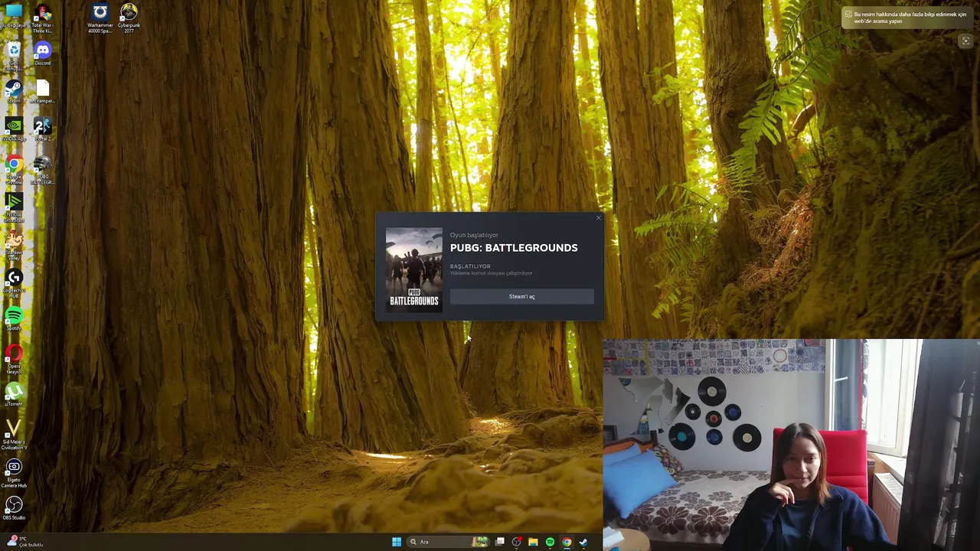Close the PUBG launch dialog

coord(598,218)
